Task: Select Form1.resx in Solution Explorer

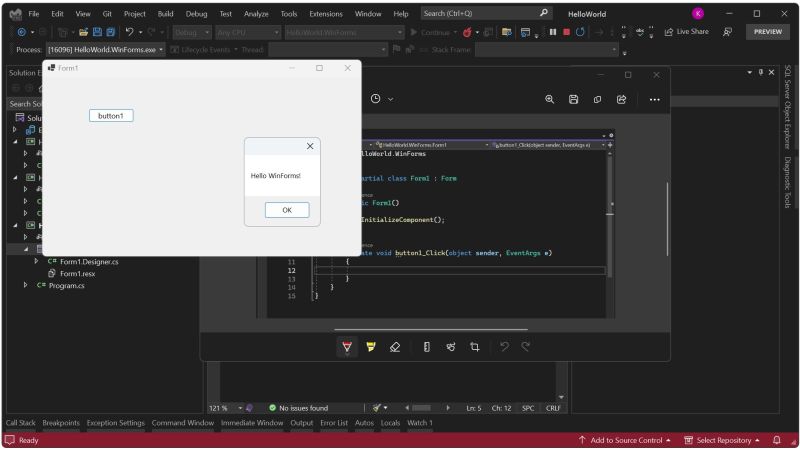Action: click(78, 273)
